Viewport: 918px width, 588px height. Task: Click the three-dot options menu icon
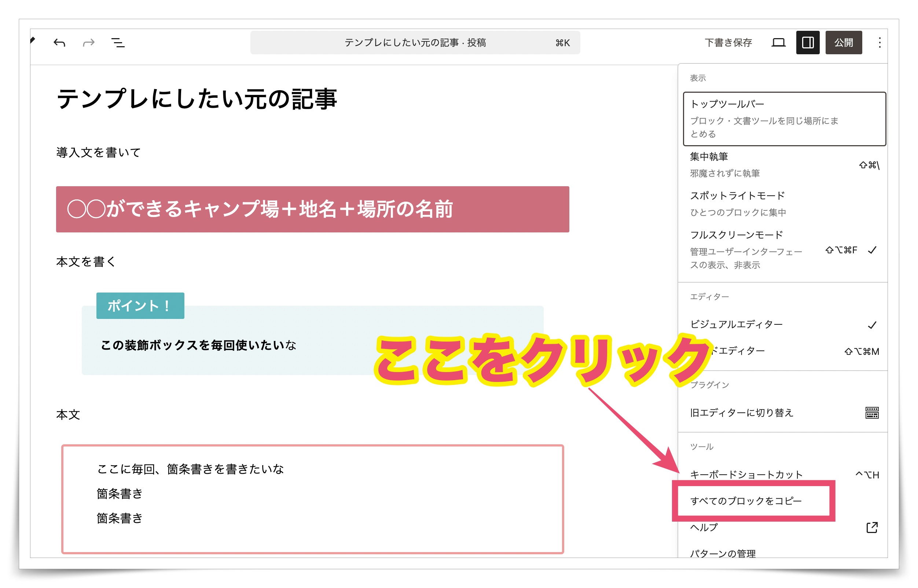(880, 43)
